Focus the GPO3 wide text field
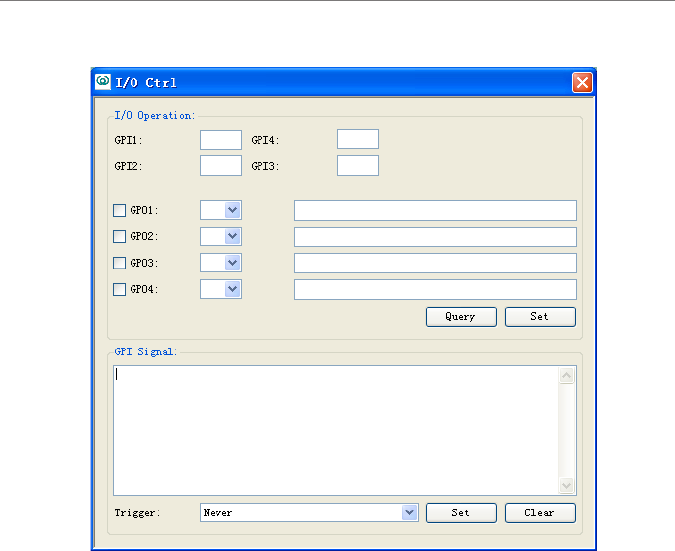This screenshot has width=675, height=551. click(x=435, y=263)
